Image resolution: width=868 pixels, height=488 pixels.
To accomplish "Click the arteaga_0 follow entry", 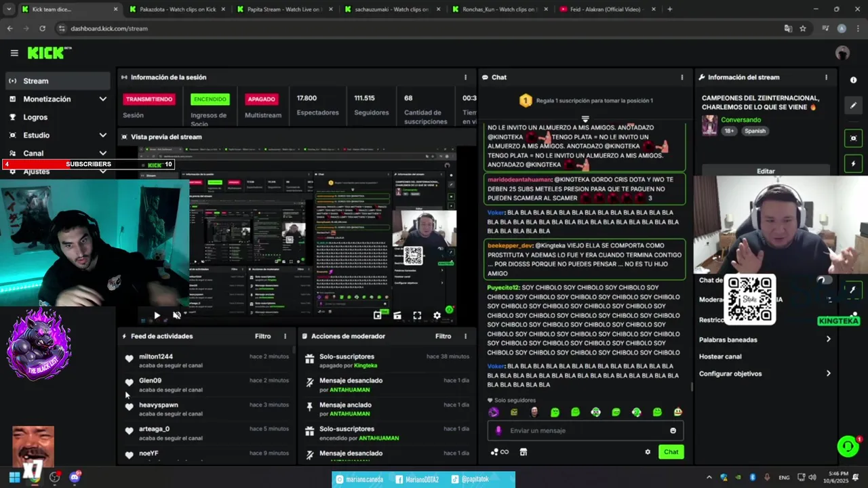I will 207,433.
